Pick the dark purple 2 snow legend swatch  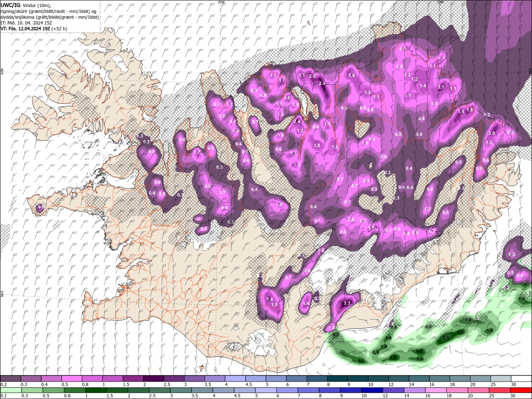[x=153, y=379]
